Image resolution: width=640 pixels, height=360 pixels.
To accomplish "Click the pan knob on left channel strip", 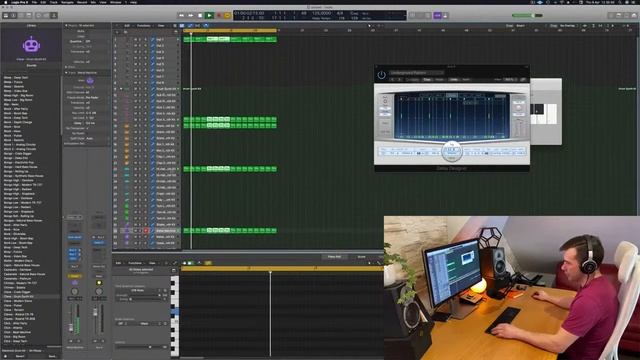I will [74, 291].
